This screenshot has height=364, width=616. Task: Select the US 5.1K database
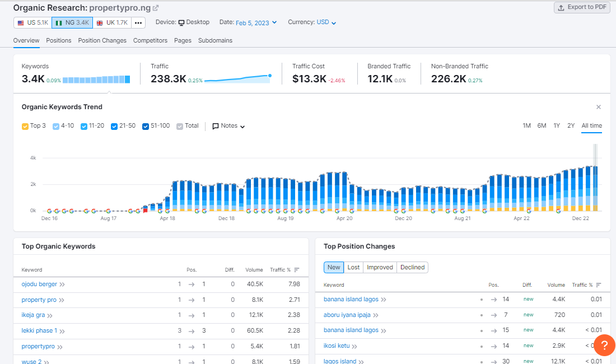coord(32,23)
